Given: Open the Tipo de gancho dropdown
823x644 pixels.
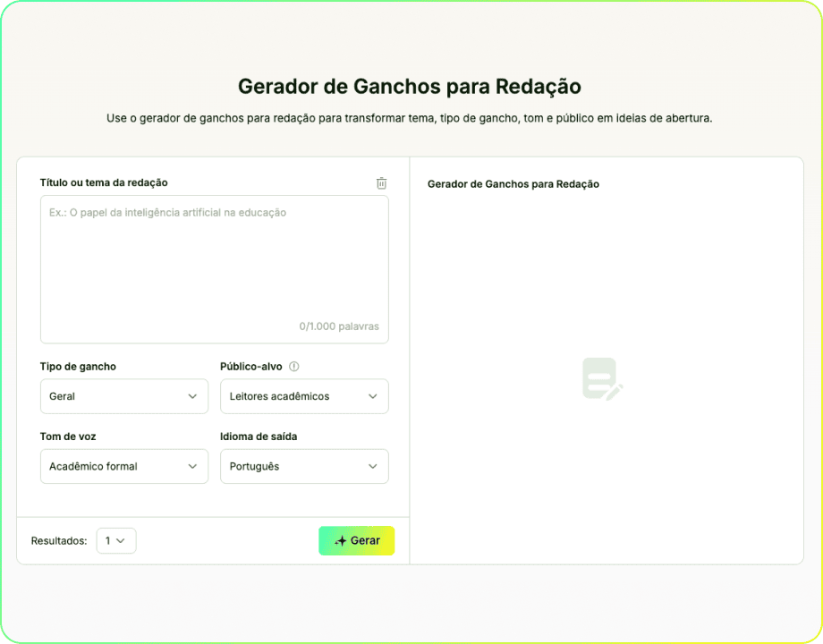Looking at the screenshot, I should click(123, 396).
